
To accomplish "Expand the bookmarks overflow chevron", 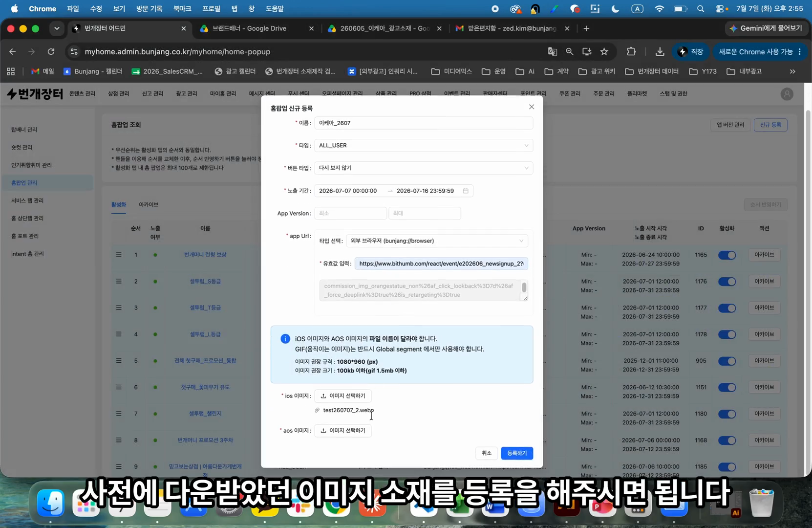I will click(792, 71).
